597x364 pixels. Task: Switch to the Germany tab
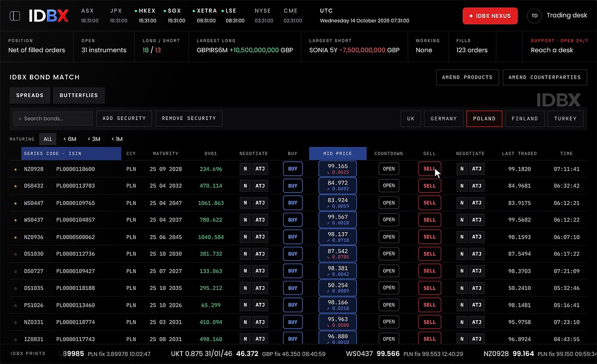443,119
